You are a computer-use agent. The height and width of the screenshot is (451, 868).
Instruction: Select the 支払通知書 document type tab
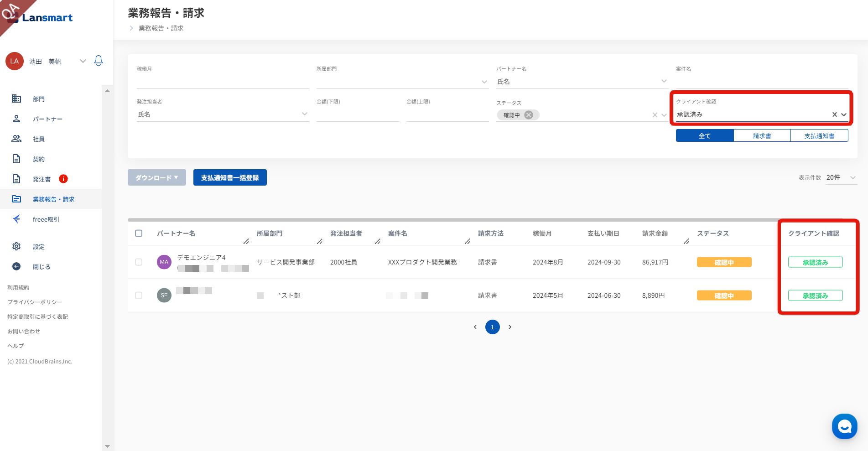point(820,135)
